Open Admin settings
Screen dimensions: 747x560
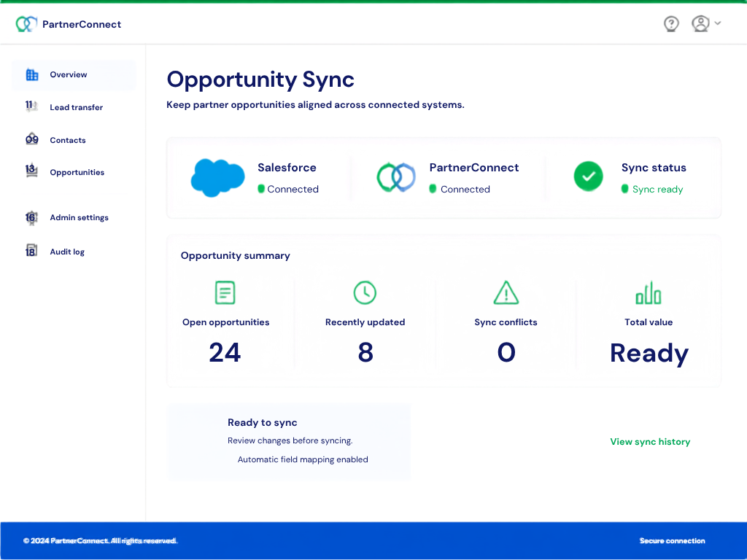point(79,217)
